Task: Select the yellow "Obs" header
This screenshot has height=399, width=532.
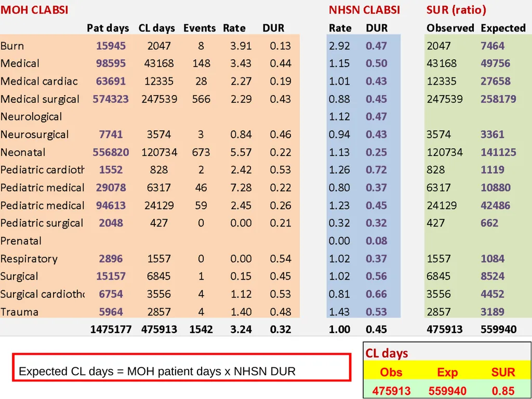Action: coord(391,373)
